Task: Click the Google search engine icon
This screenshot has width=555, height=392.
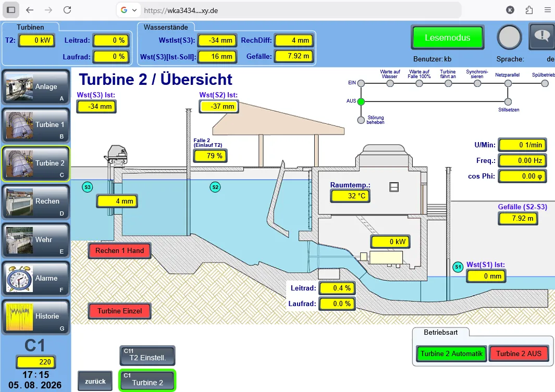Action: click(x=124, y=10)
